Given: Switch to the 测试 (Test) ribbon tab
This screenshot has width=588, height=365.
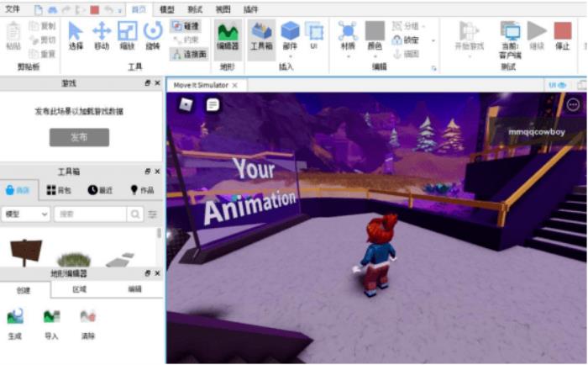Looking at the screenshot, I should point(195,10).
